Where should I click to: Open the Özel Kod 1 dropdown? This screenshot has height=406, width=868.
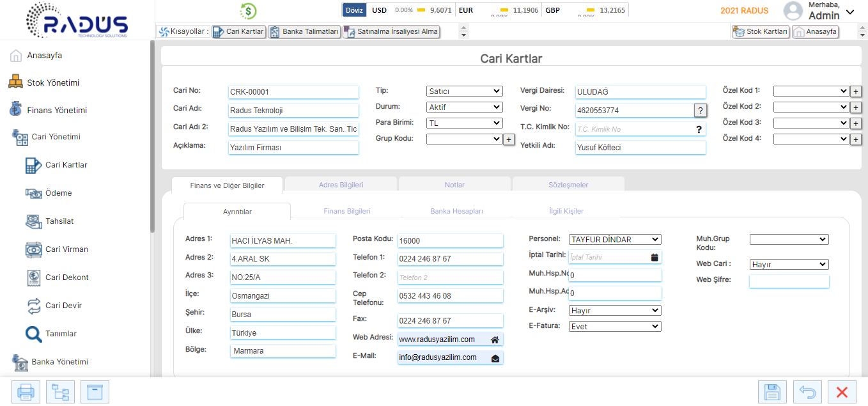click(x=811, y=91)
